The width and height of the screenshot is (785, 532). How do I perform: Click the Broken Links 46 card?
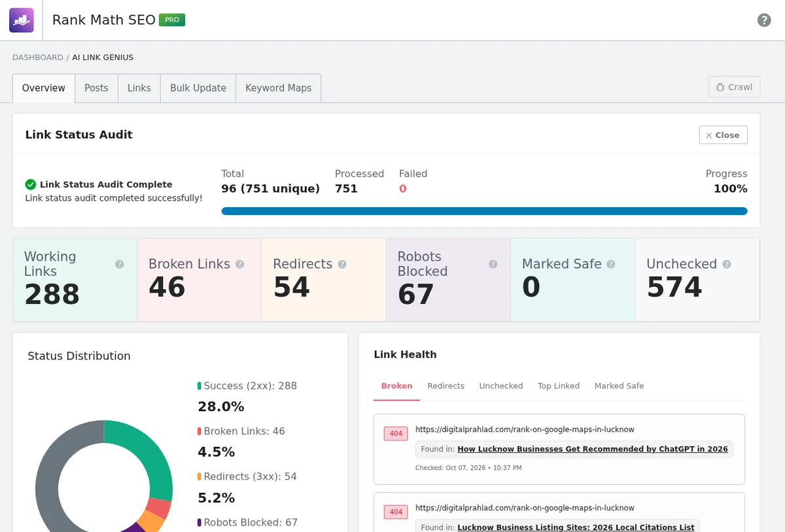click(200, 280)
